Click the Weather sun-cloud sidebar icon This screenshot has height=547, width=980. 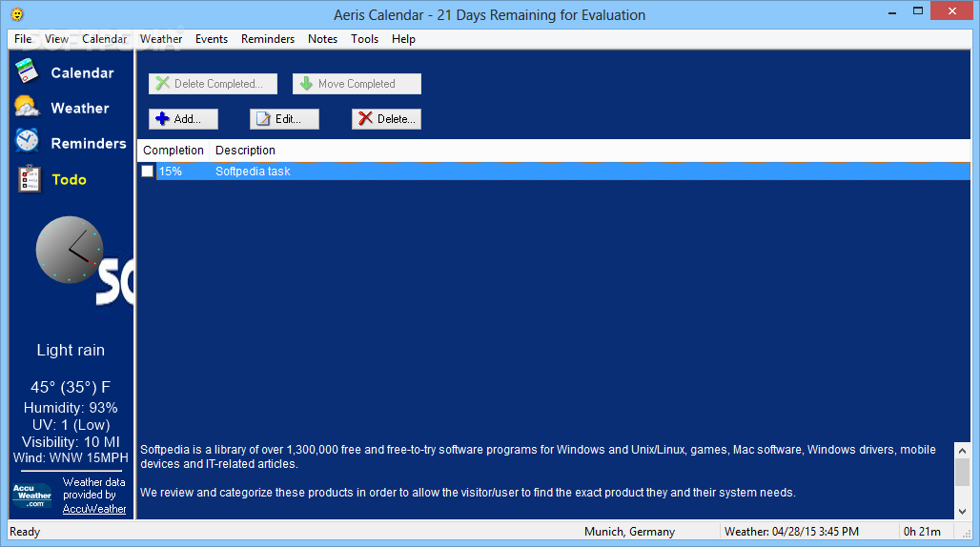(x=27, y=107)
